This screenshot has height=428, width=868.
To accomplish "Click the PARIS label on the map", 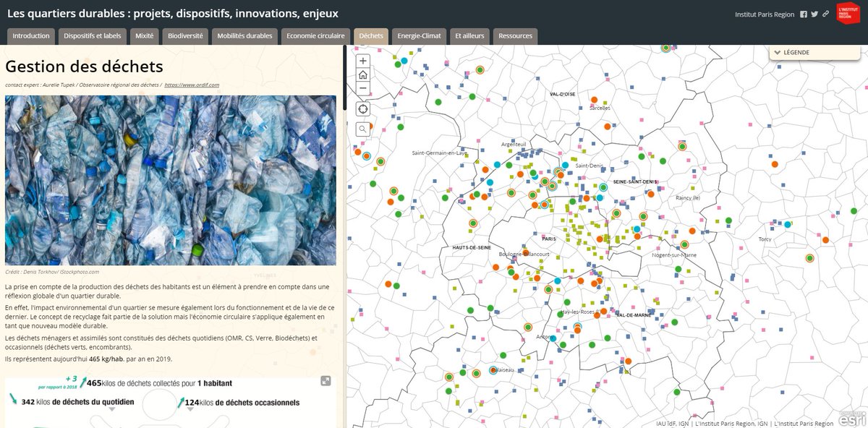I will (x=548, y=239).
